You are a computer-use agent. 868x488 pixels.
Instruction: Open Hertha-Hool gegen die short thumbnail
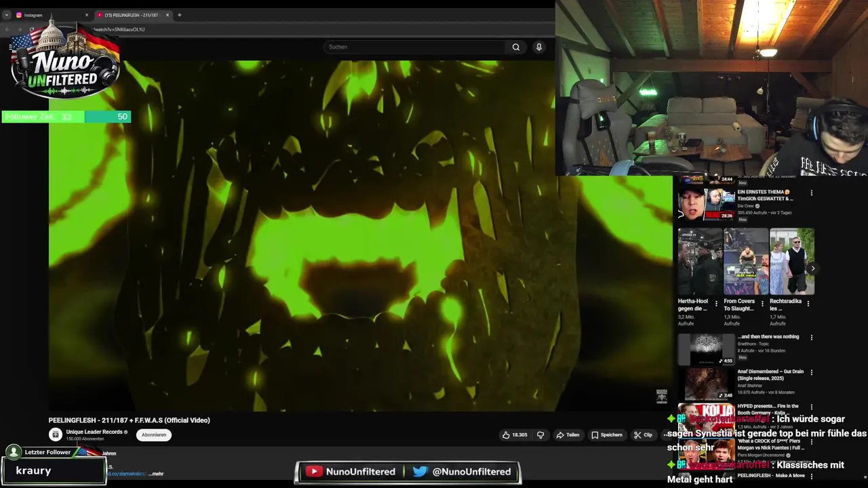click(700, 262)
